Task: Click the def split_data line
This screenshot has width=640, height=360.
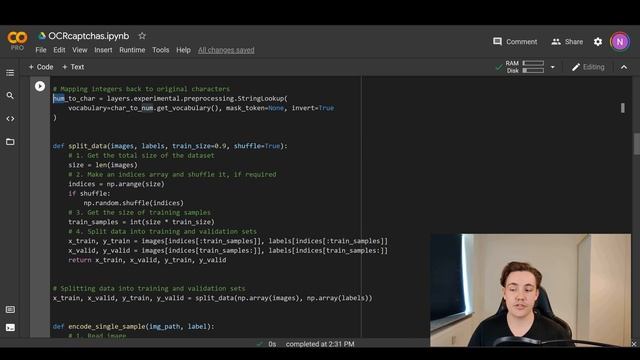Action: pyautogui.click(x=170, y=146)
